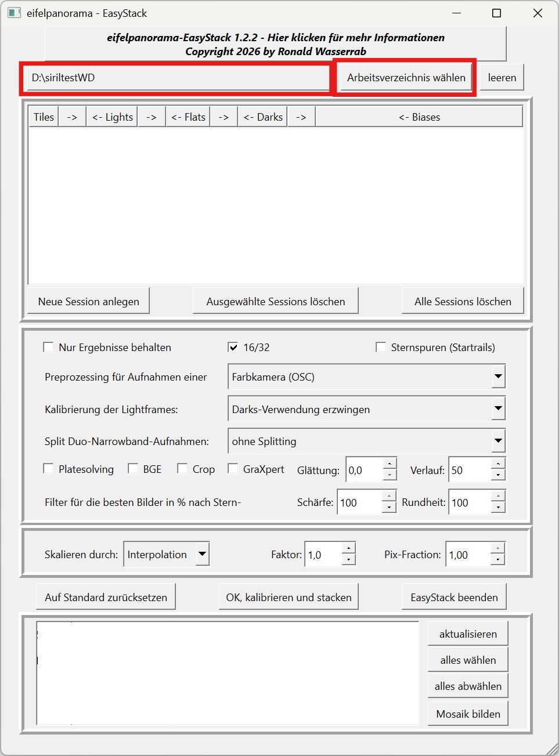The height and width of the screenshot is (756, 559).
Task: Enable the Platesolving option
Action: tap(49, 469)
